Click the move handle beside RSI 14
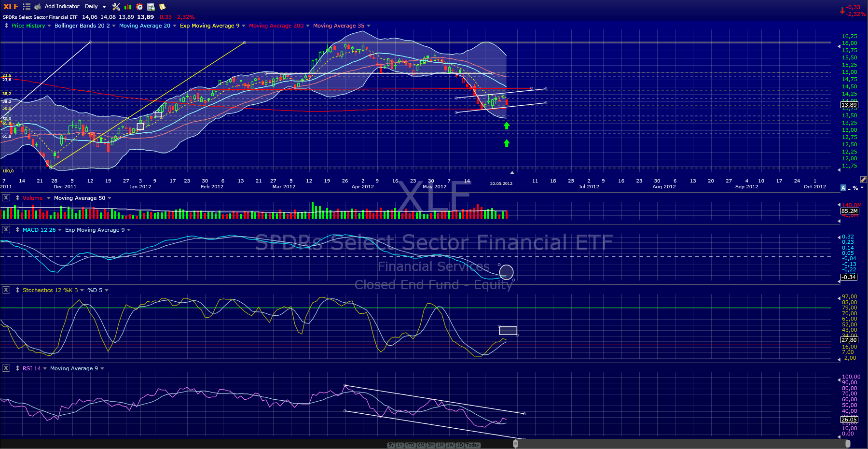The height and width of the screenshot is (449, 868). pos(17,368)
